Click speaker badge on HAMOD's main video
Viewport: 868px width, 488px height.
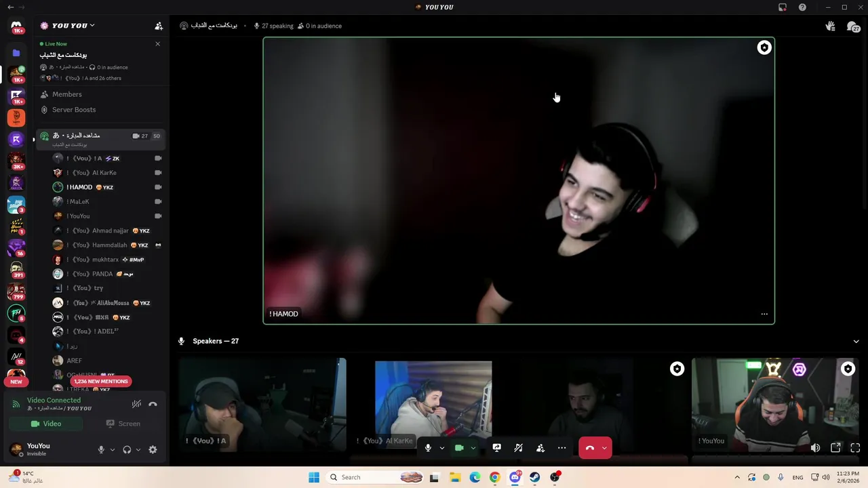click(764, 47)
